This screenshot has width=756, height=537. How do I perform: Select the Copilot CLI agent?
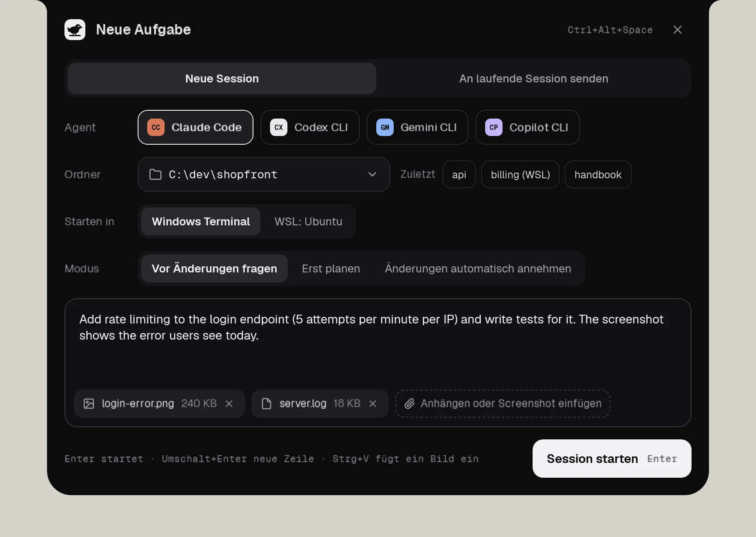(x=528, y=127)
